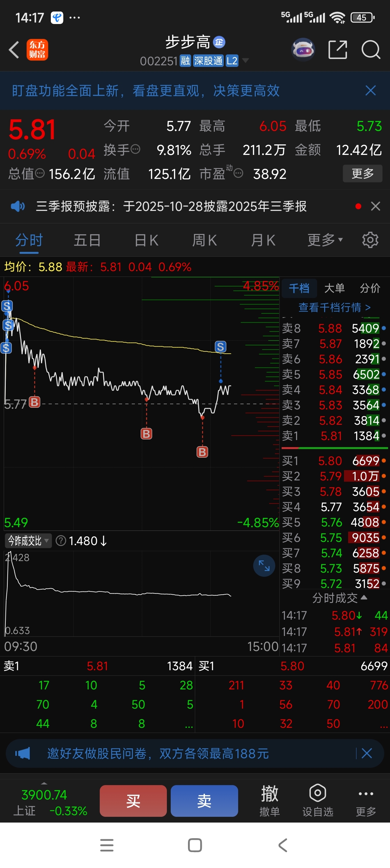The width and height of the screenshot is (390, 868).
Task: Switch to the 周K chart tab
Action: pos(204,241)
